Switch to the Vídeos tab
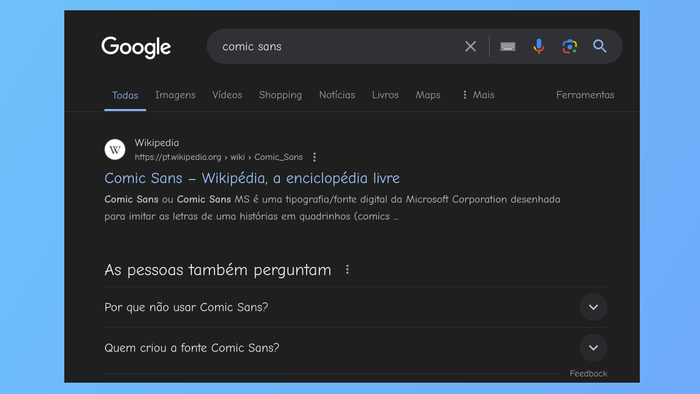This screenshot has width=700, height=394. (x=227, y=95)
